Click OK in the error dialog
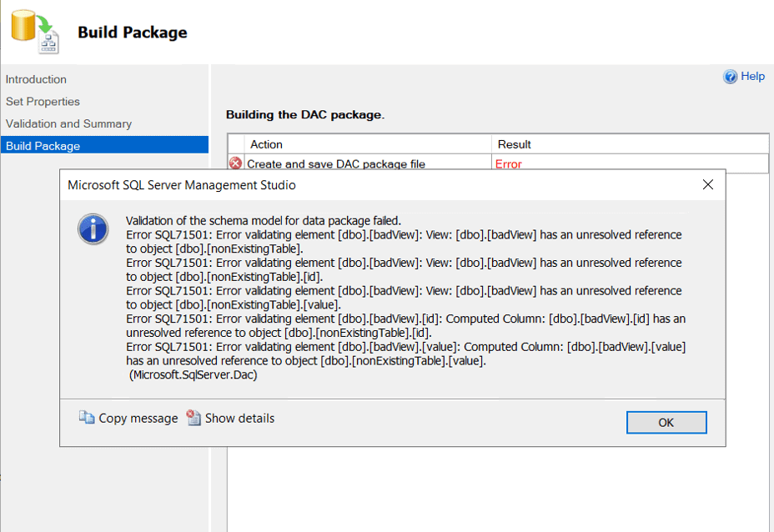Viewport: 774px width, 532px height. pos(666,423)
